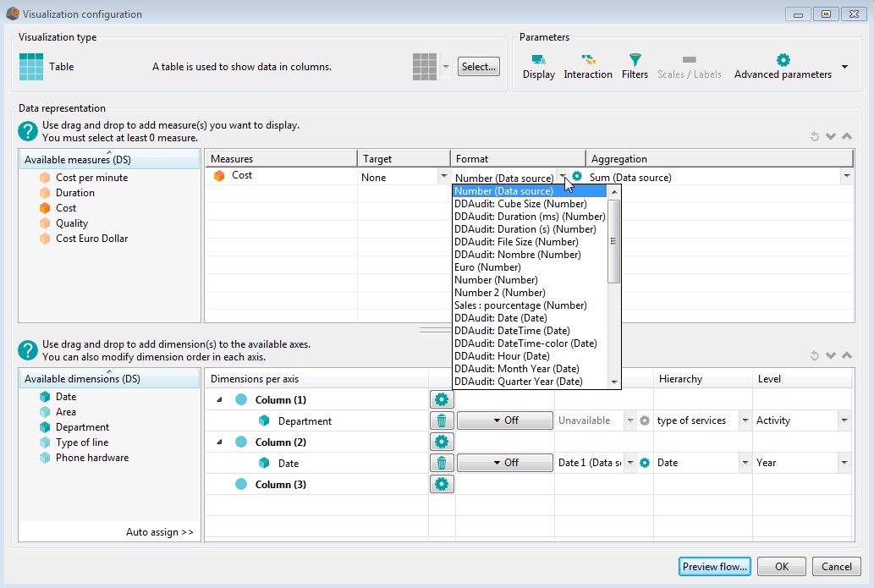This screenshot has height=588, width=874.
Task: Open settings gear for Column (3)
Action: click(442, 484)
